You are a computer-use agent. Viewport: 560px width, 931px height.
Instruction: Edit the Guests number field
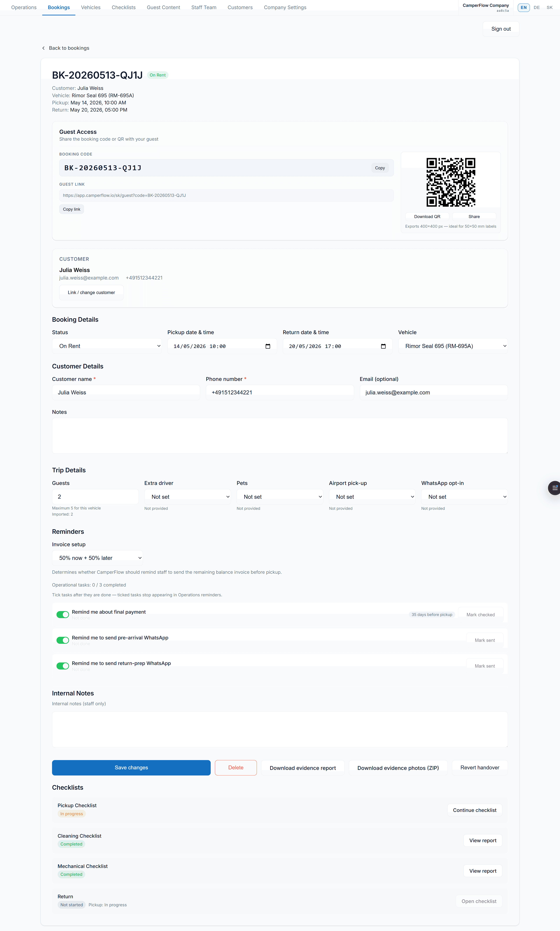point(96,497)
